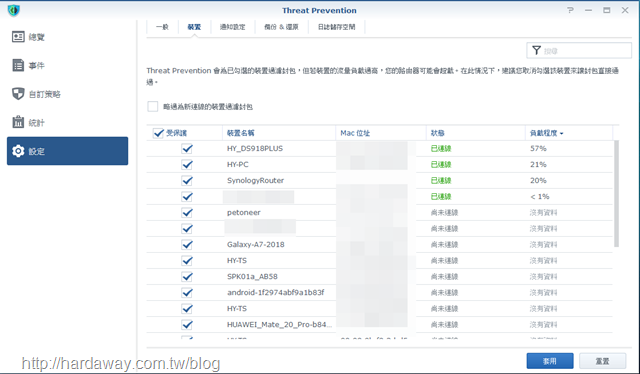
Task: Click 沒有資料 load of Galaxy-A7-2018
Action: click(x=543, y=245)
